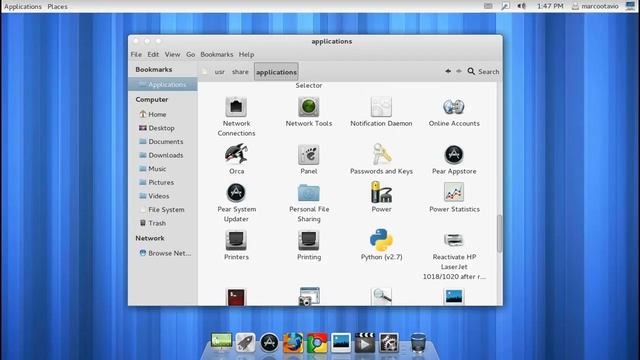The width and height of the screenshot is (640, 360).
Task: Open the View menu
Action: click(x=172, y=54)
